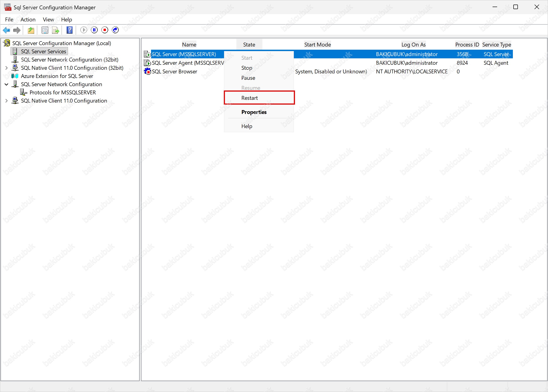Collapse the SQL Server Network Configuration node
Screen dimensions: 548x392
click(x=7, y=85)
